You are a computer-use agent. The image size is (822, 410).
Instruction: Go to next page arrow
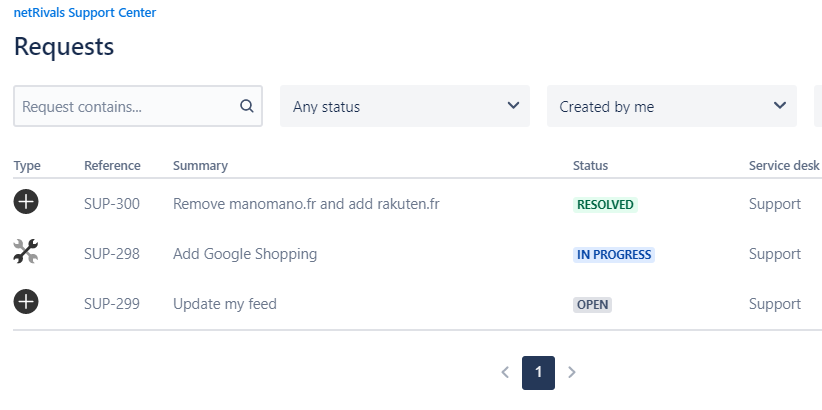point(571,372)
